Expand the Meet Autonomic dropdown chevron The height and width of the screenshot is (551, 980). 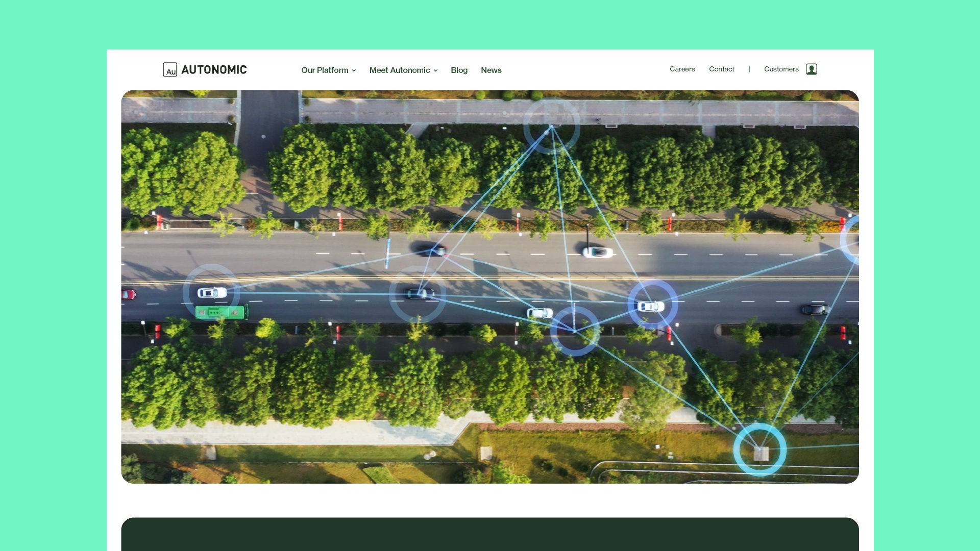pyautogui.click(x=435, y=70)
